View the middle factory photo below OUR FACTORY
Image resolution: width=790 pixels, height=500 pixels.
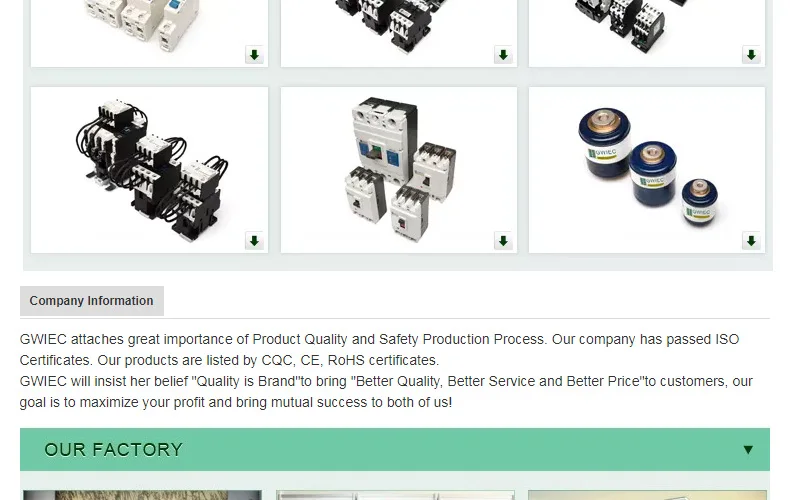tap(396, 495)
